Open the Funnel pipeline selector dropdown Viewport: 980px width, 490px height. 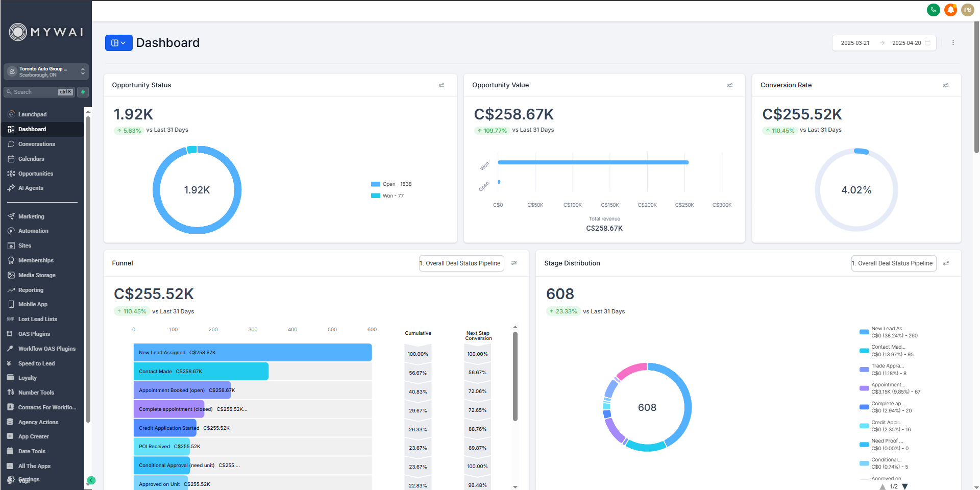pos(461,263)
